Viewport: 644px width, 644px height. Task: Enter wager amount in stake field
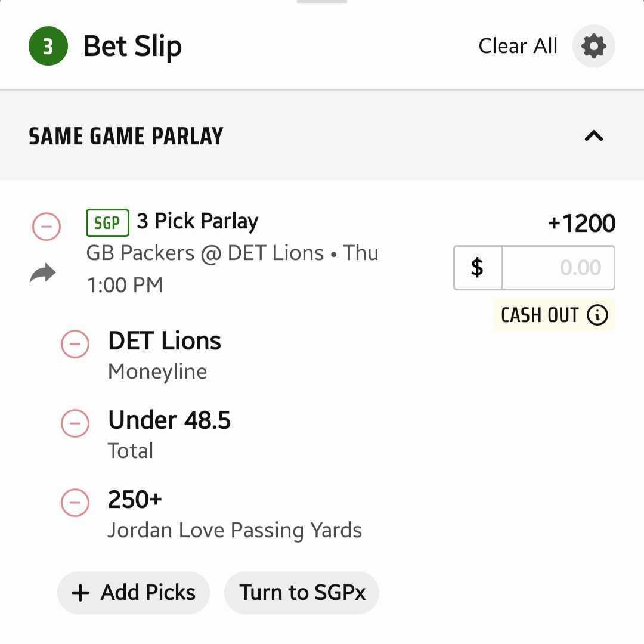(x=558, y=268)
